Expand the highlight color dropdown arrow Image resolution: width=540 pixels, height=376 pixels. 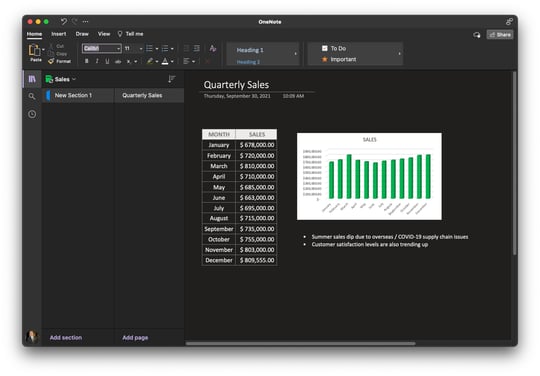point(157,62)
